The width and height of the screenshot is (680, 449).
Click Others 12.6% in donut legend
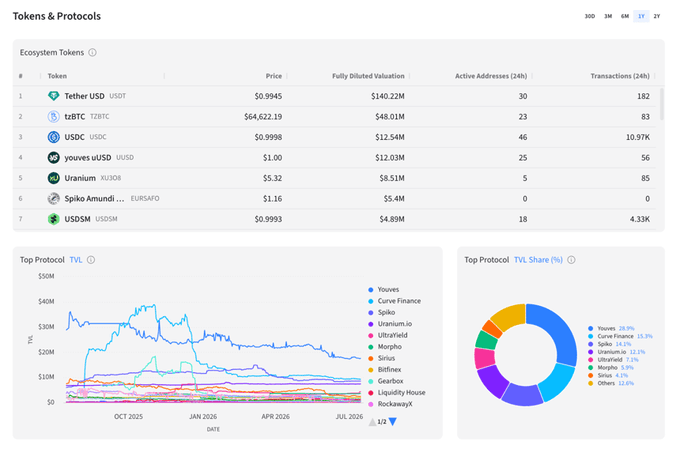[611, 383]
